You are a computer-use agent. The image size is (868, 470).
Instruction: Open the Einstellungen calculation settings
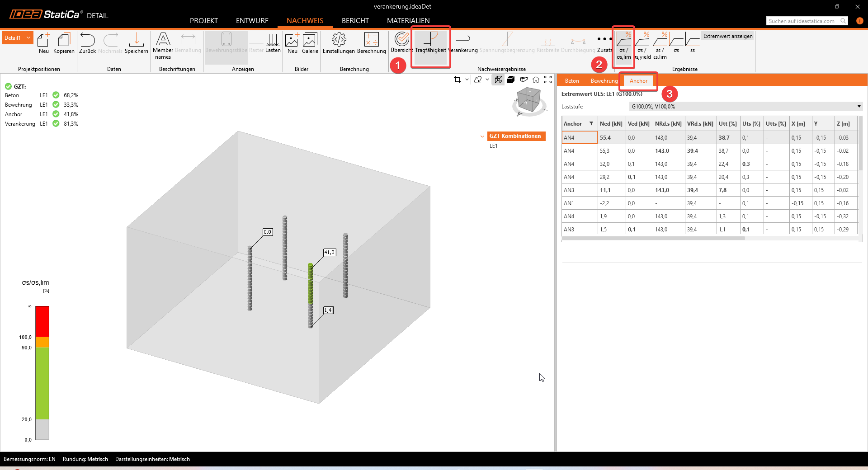tap(339, 43)
